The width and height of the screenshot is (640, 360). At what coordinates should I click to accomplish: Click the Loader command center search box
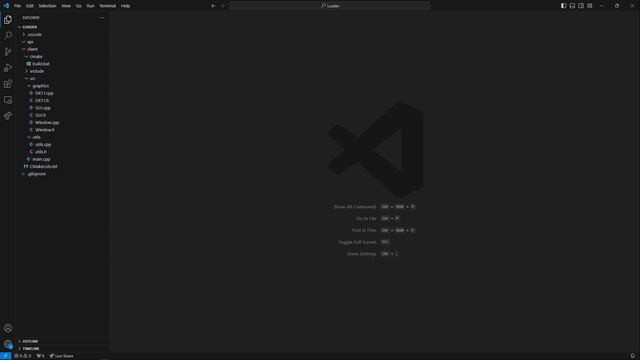point(329,6)
